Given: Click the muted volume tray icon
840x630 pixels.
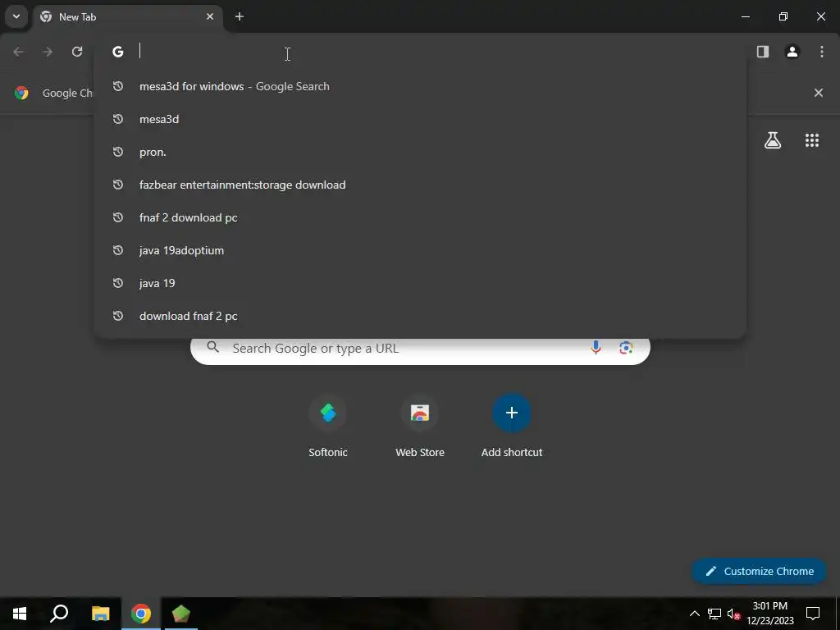Looking at the screenshot, I should (733, 614).
